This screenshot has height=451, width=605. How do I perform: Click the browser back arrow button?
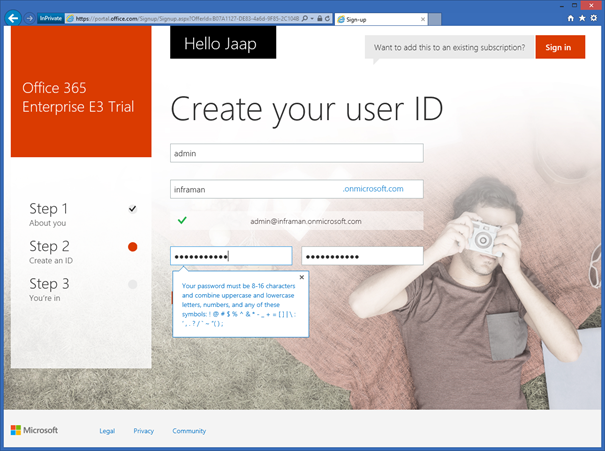[x=11, y=18]
